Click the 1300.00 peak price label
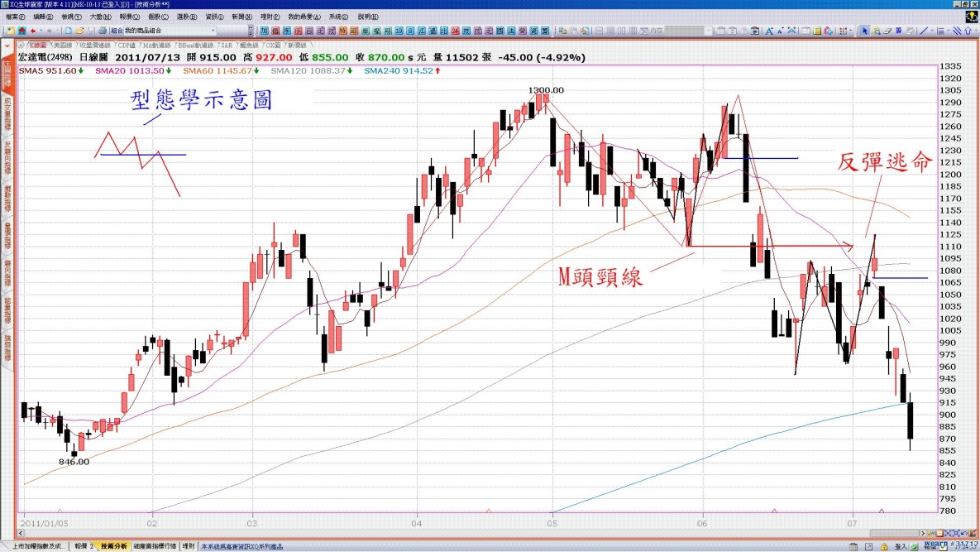Viewport: 980px width, 552px height. 547,90
